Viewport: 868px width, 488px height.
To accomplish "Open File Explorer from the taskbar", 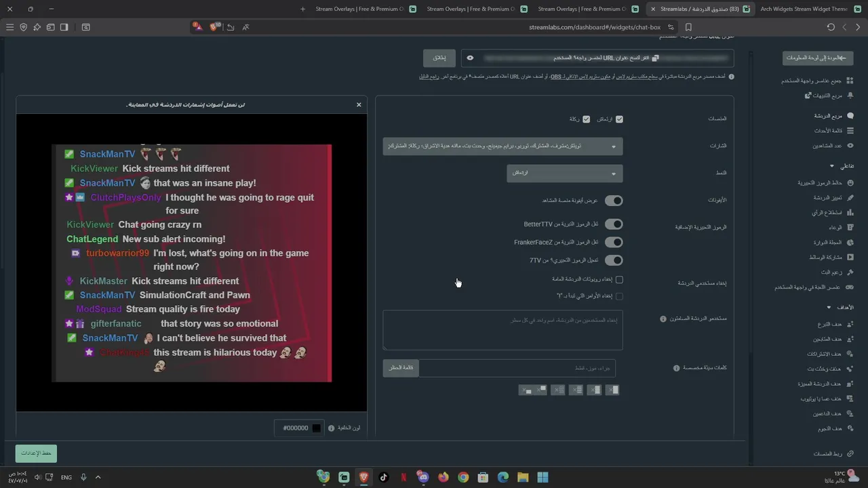I will 523,477.
